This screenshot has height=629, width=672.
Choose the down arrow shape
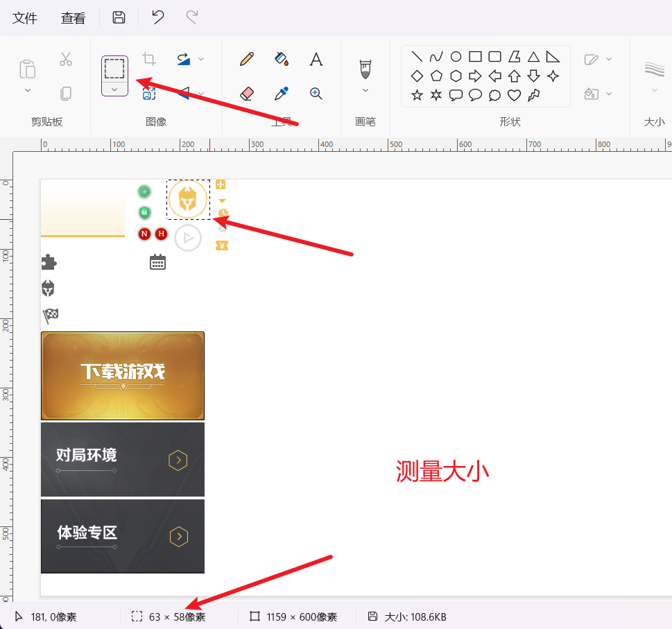[x=533, y=76]
